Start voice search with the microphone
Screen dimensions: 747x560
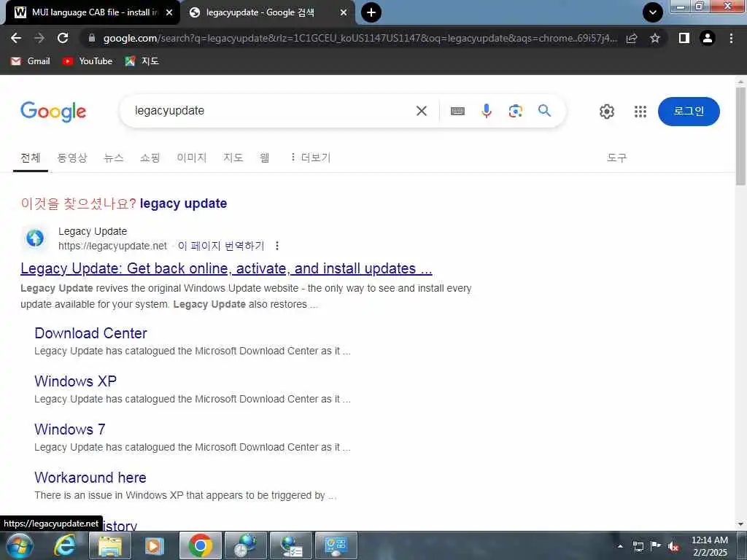pos(487,111)
